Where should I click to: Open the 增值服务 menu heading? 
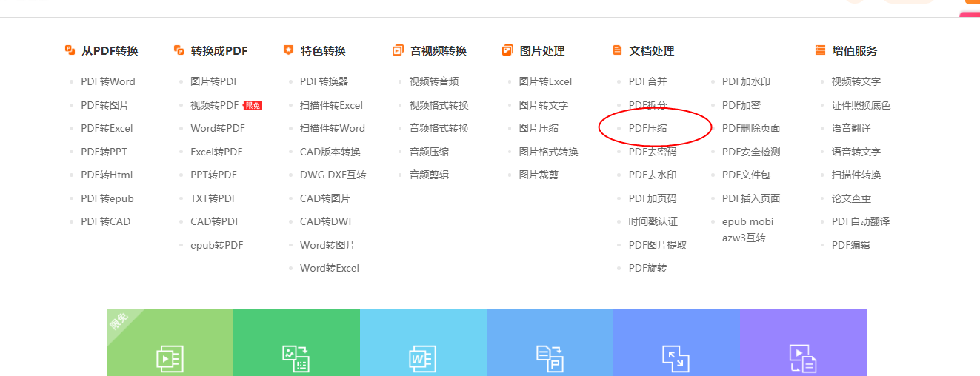(855, 51)
